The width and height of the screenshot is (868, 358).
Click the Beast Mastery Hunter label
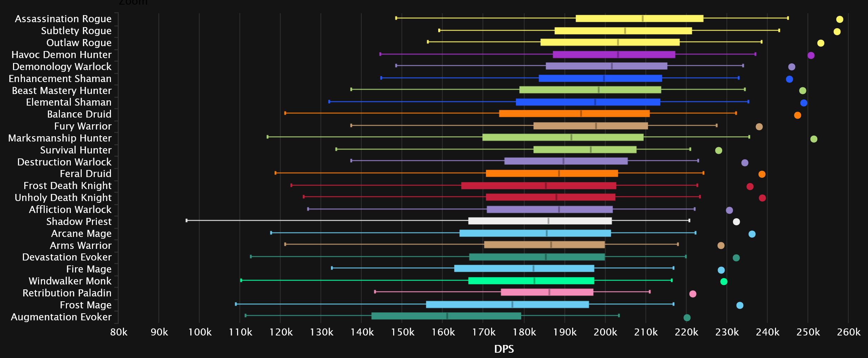[62, 90]
